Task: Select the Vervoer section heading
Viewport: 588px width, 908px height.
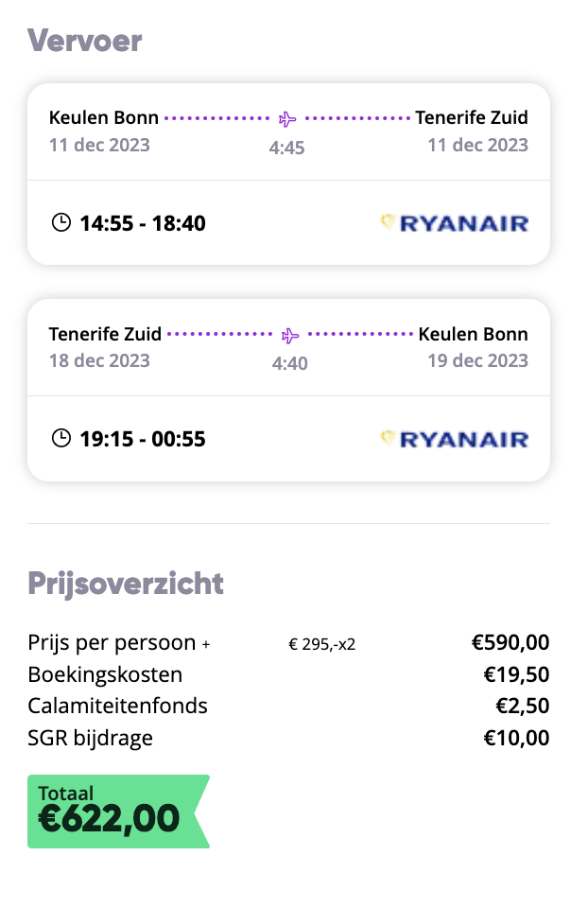Action: point(84,41)
